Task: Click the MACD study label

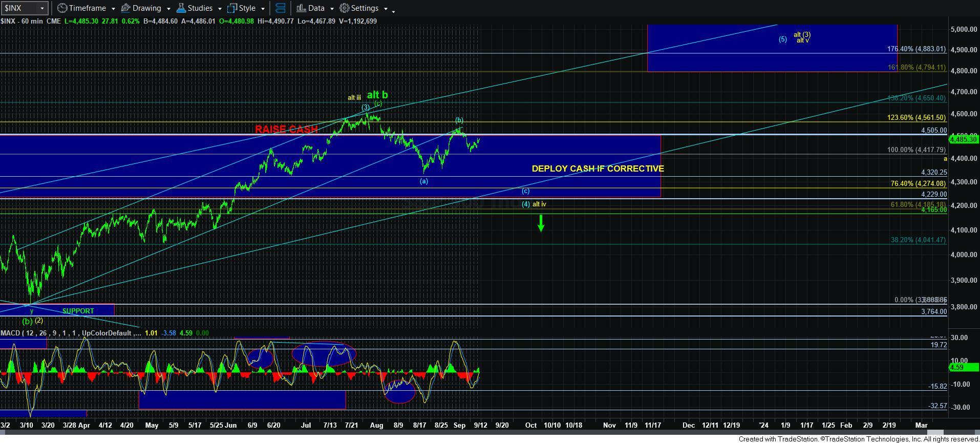Action: [70, 333]
